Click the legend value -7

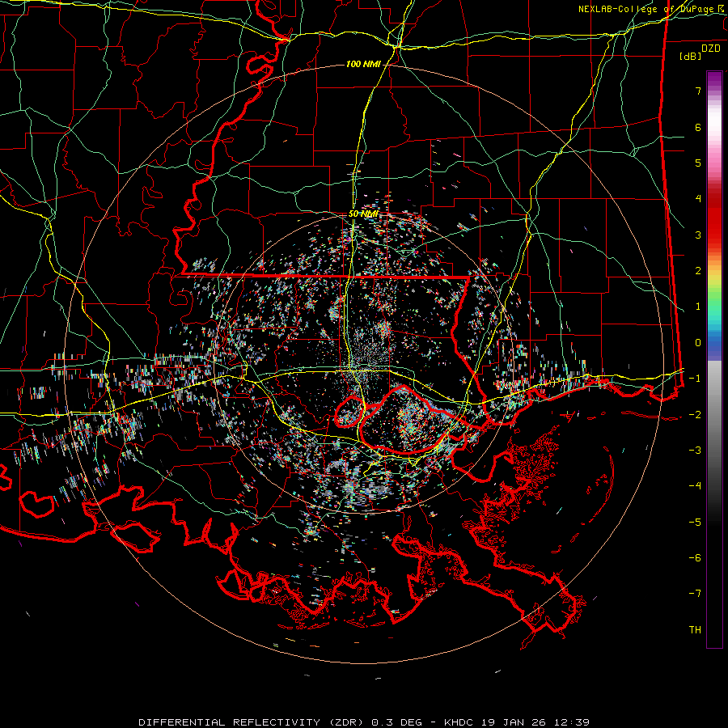[x=695, y=594]
